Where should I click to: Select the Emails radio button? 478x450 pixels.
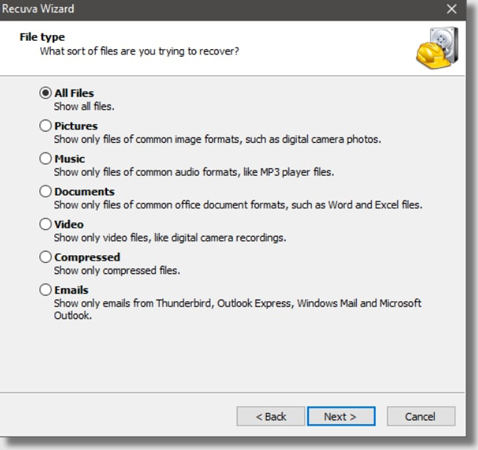(x=46, y=290)
